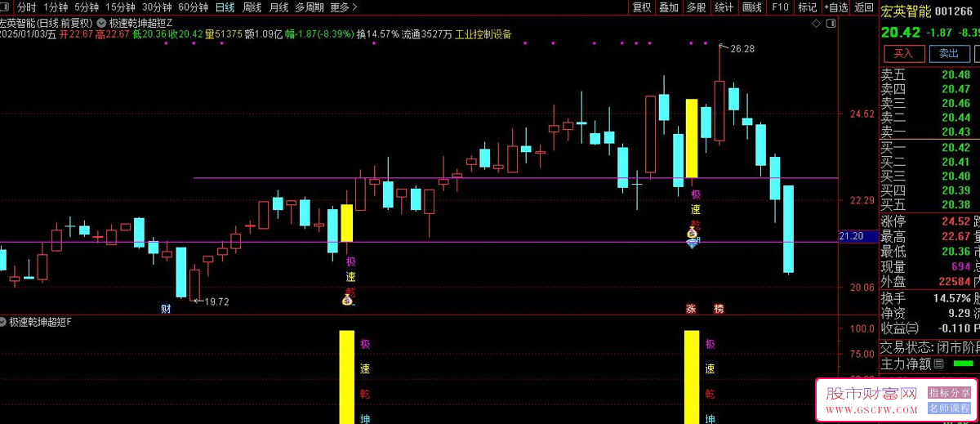
Task: Click the 卖出 sell button
Action: point(949,54)
